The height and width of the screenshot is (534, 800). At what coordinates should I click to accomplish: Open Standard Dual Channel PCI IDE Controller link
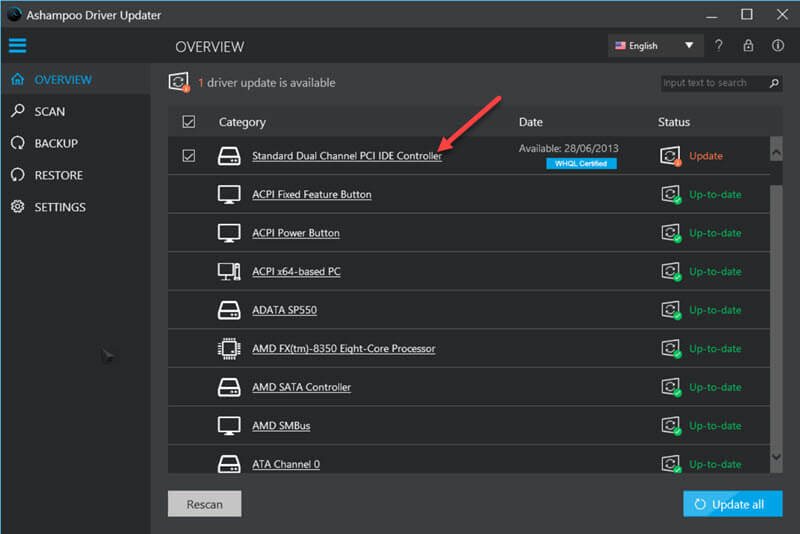[x=347, y=156]
